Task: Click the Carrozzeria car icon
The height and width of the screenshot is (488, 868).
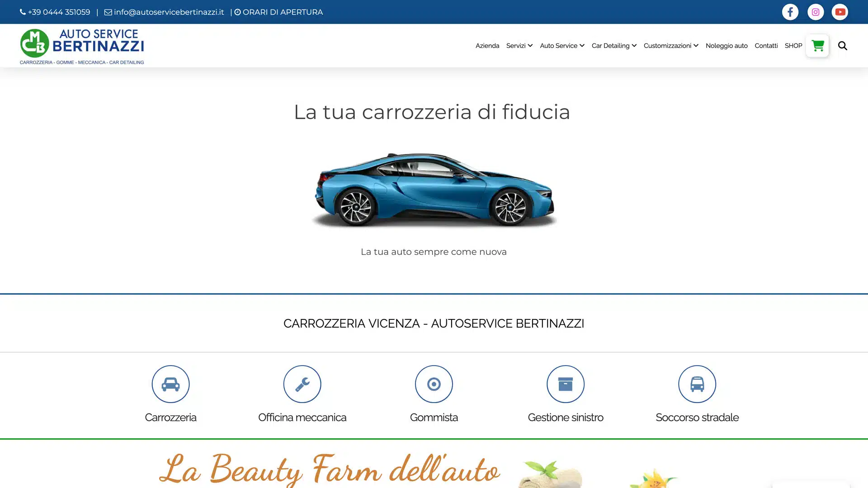Action: tap(170, 384)
